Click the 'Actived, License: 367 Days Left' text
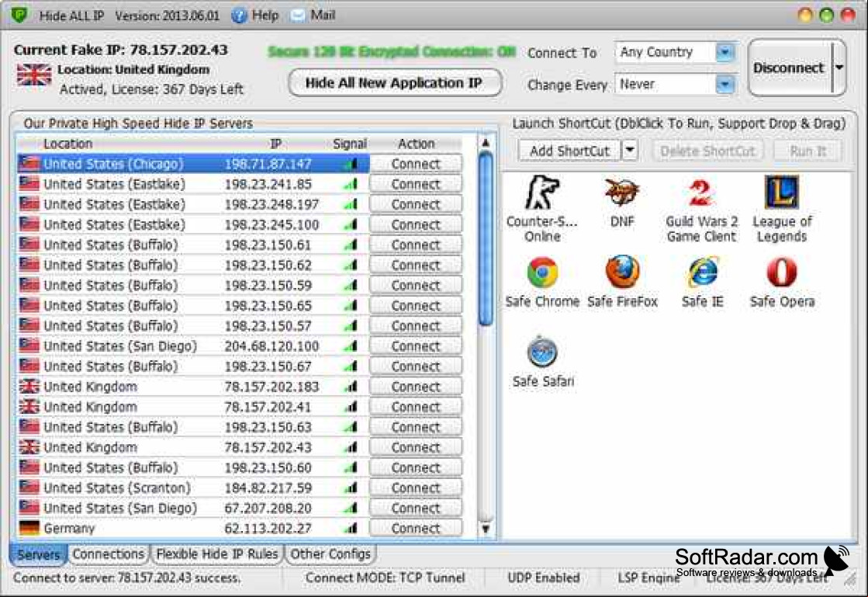The image size is (868, 597). pyautogui.click(x=151, y=89)
